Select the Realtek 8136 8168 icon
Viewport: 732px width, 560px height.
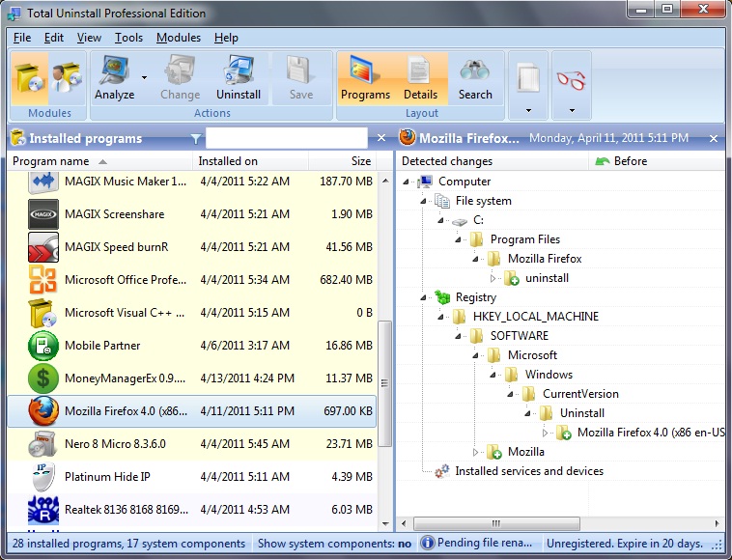42,510
